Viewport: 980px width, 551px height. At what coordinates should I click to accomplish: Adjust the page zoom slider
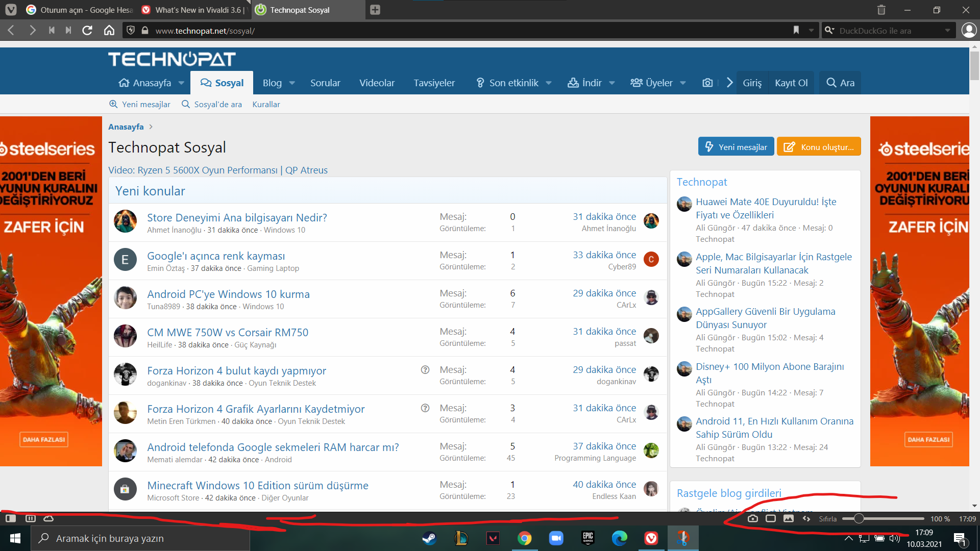point(859,518)
